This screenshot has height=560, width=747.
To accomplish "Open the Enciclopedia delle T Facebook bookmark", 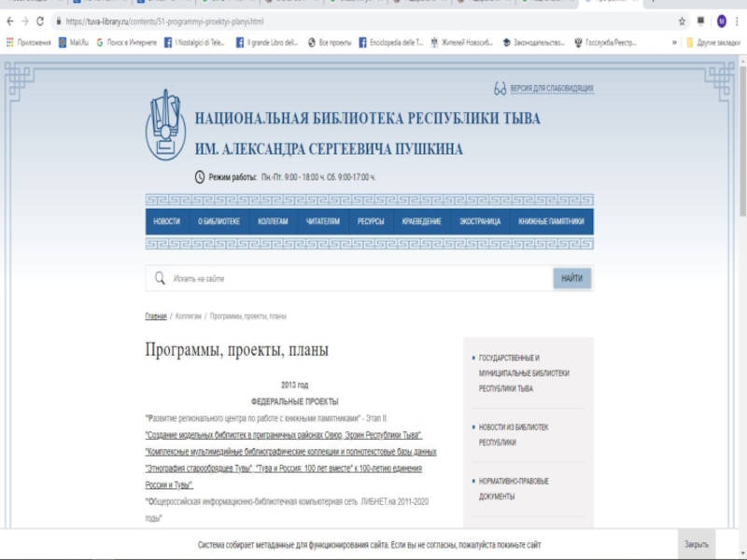I will [x=390, y=43].
